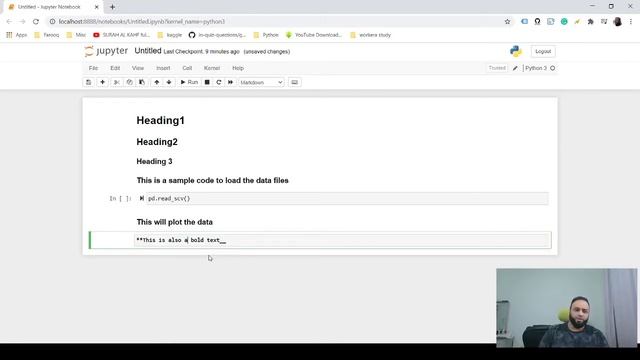Screen dimensions: 640x360
Task: Open a new browser tab
Action: pos(112,7)
